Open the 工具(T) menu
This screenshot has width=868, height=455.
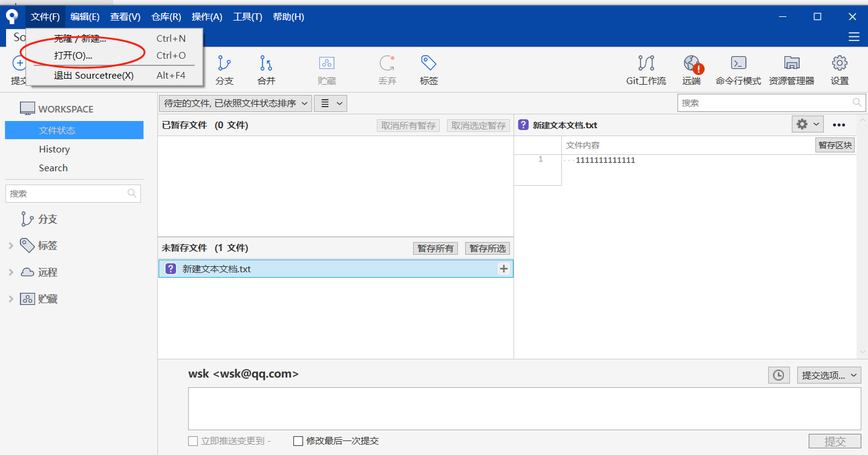248,17
